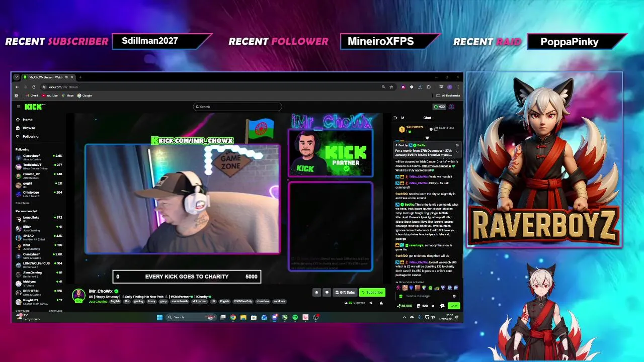The image size is (644, 362).
Task: Open Following in Kick sidebar
Action: tap(27, 136)
